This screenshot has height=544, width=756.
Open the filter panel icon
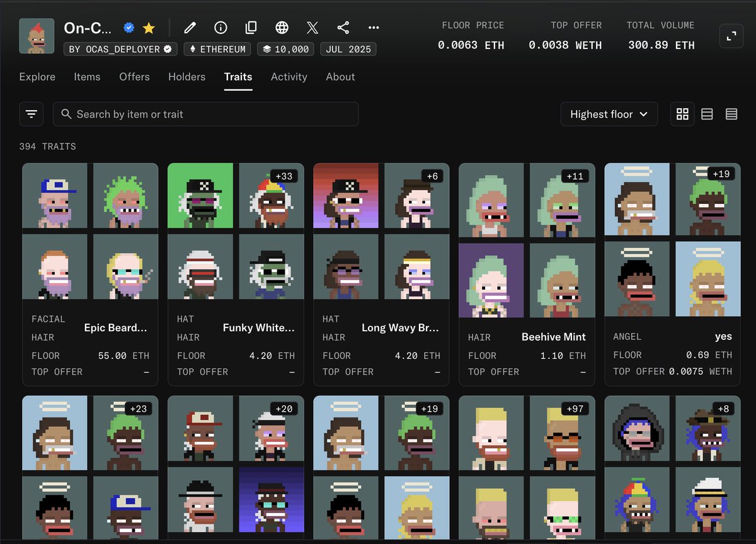pos(31,114)
